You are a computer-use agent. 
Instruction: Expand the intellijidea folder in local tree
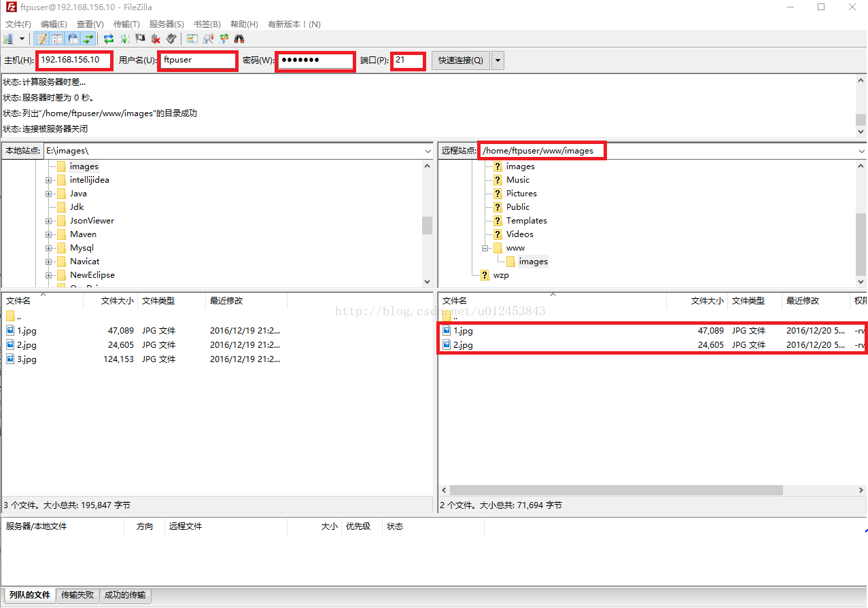tap(49, 180)
